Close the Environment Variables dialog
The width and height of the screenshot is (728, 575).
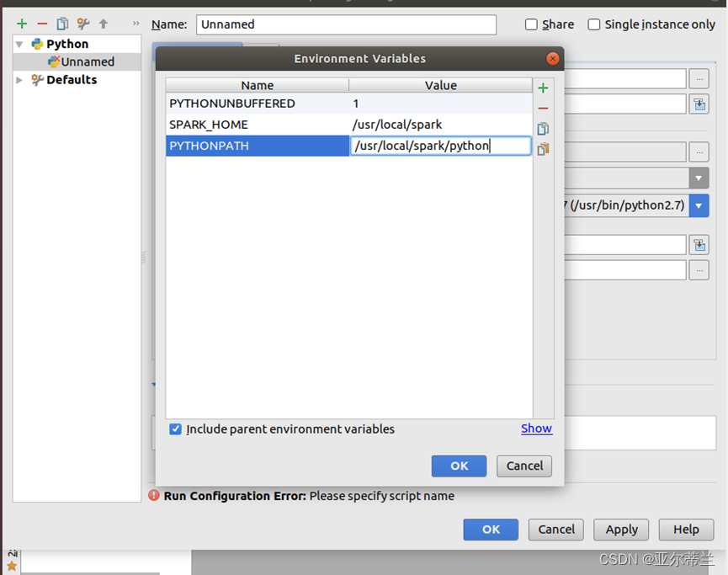point(552,59)
